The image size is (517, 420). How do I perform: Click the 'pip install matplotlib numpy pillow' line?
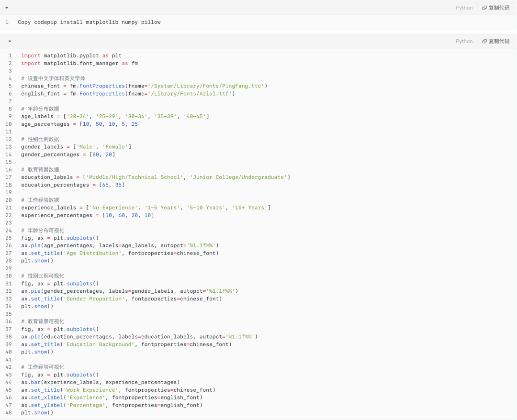pos(90,22)
